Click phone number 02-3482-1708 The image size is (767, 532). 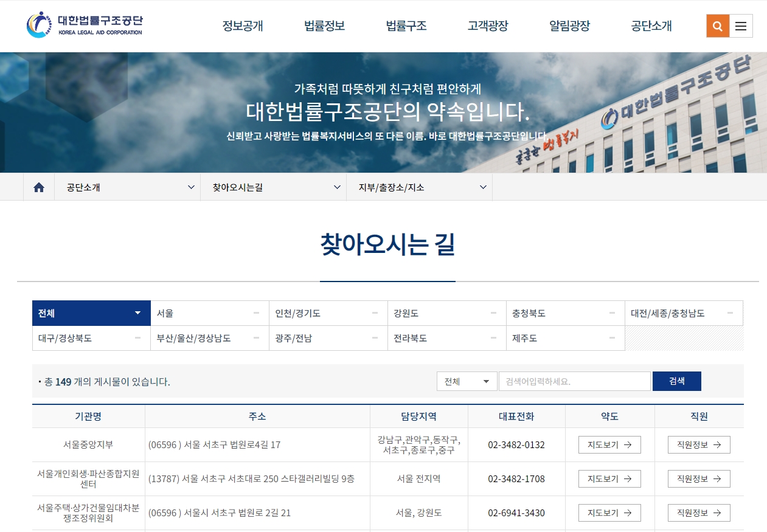pyautogui.click(x=516, y=478)
